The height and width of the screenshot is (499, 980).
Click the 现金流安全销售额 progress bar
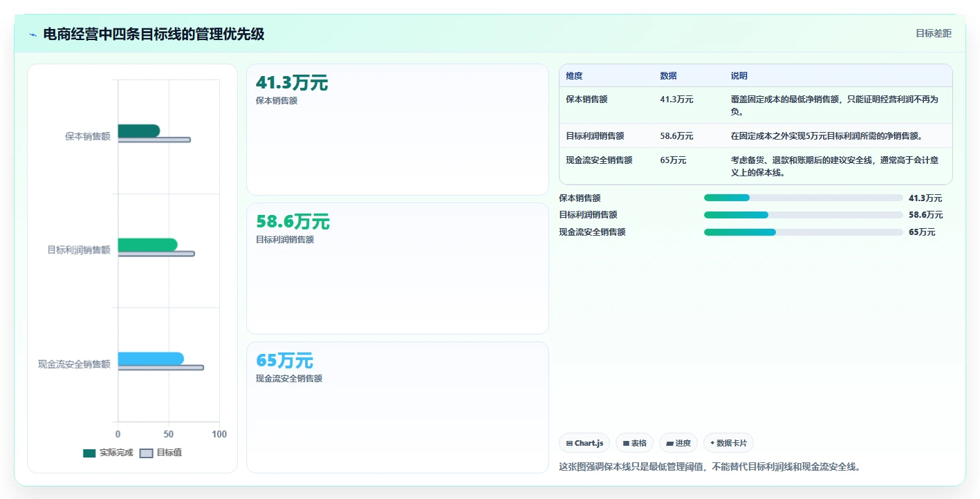pos(804,232)
